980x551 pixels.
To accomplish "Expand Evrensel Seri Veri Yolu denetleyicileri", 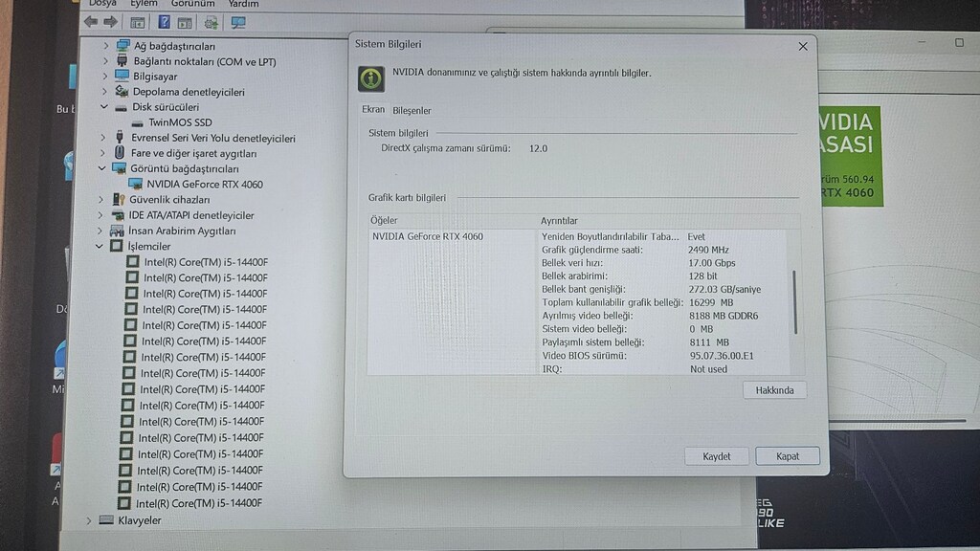I will coord(103,137).
